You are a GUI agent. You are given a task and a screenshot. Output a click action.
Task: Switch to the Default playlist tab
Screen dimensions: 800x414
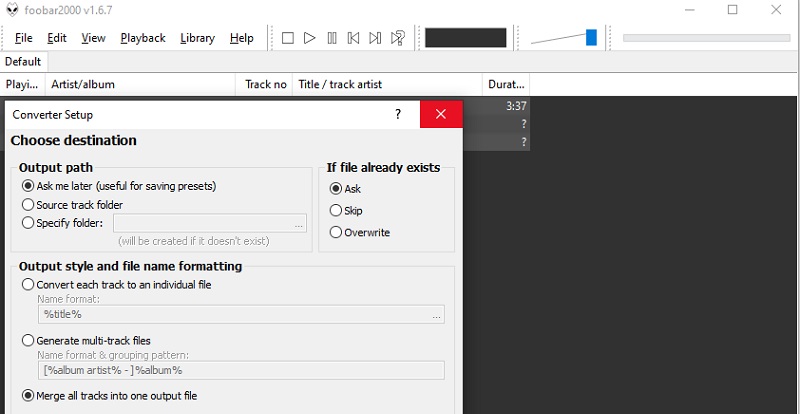23,61
